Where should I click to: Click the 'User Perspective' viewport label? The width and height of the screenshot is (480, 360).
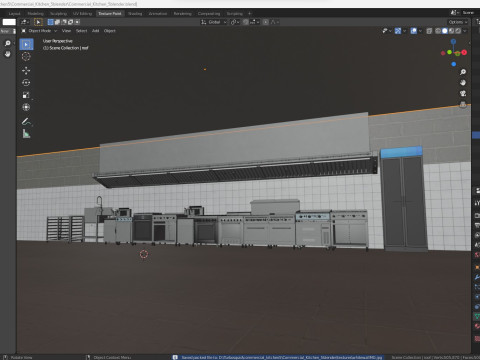click(x=57, y=41)
